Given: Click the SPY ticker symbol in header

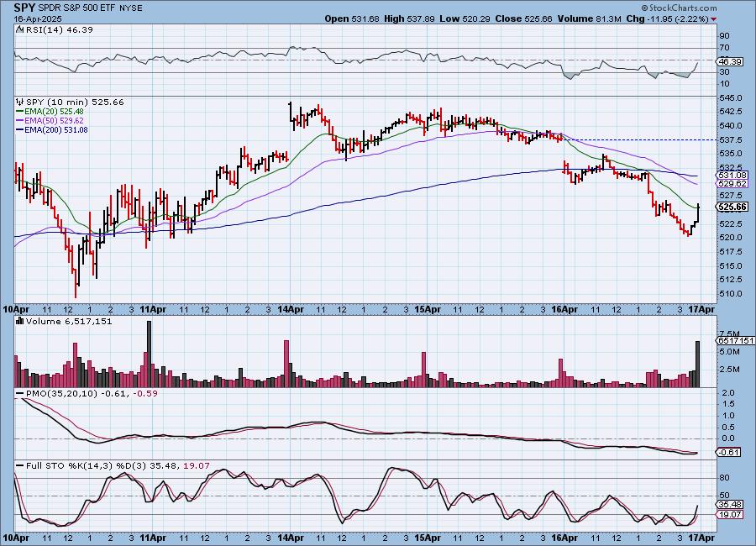Looking at the screenshot, I should 24,8.
